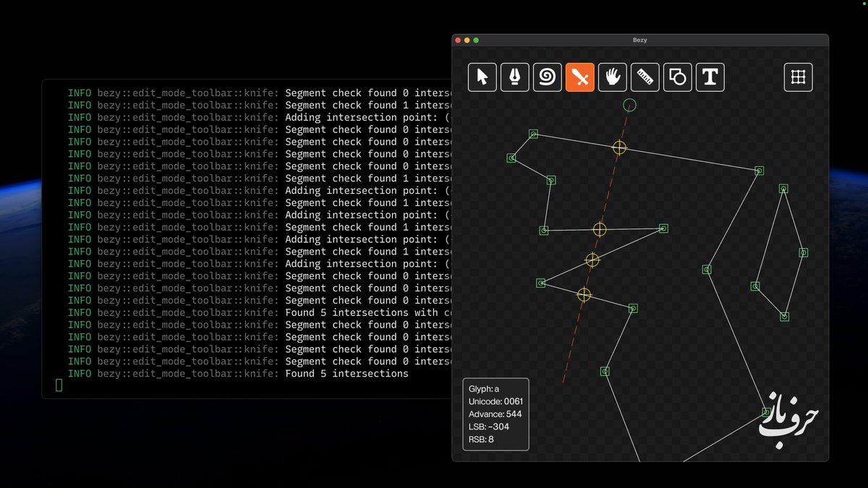This screenshot has width=868, height=488.
Task: Click the orange Knife tool button
Action: [x=580, y=77]
